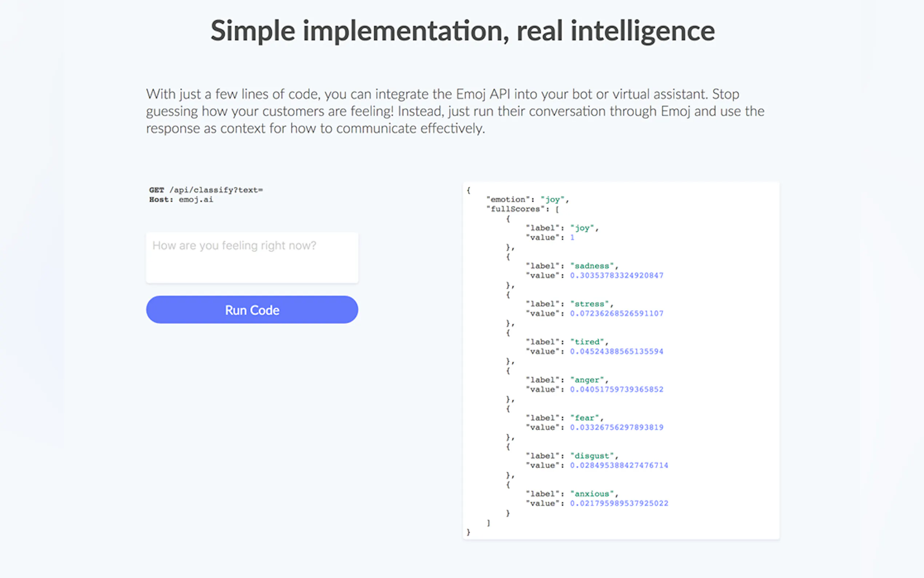This screenshot has height=578, width=924.
Task: Click the "emotion": "joy" result line
Action: 527,199
